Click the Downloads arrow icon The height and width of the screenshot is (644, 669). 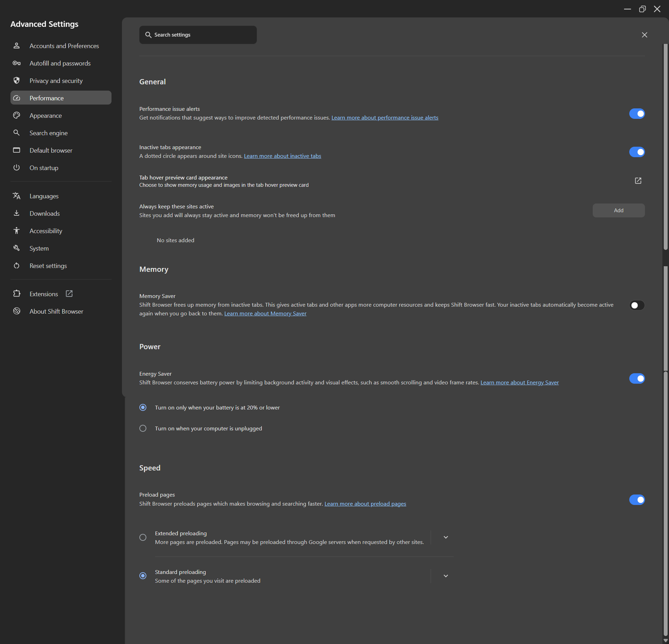coord(16,213)
